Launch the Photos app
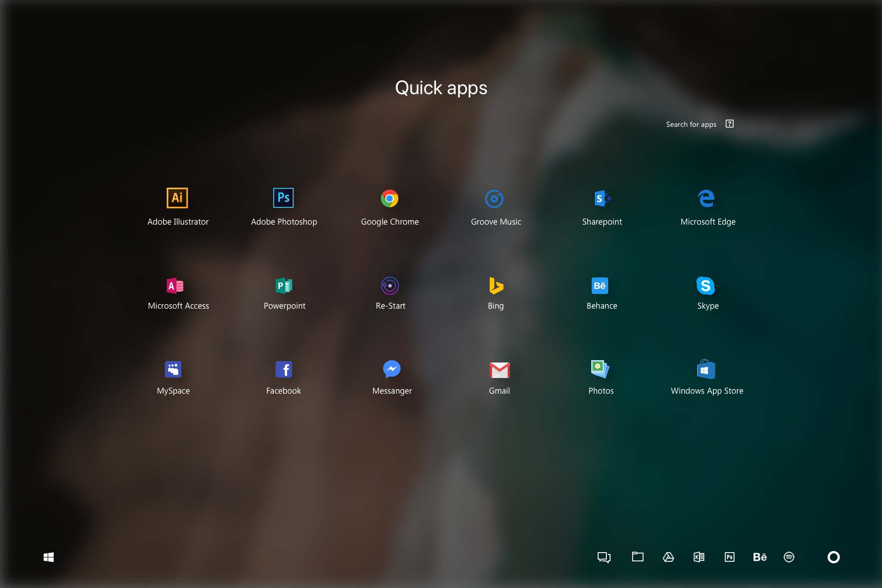The width and height of the screenshot is (882, 588). coord(600,369)
